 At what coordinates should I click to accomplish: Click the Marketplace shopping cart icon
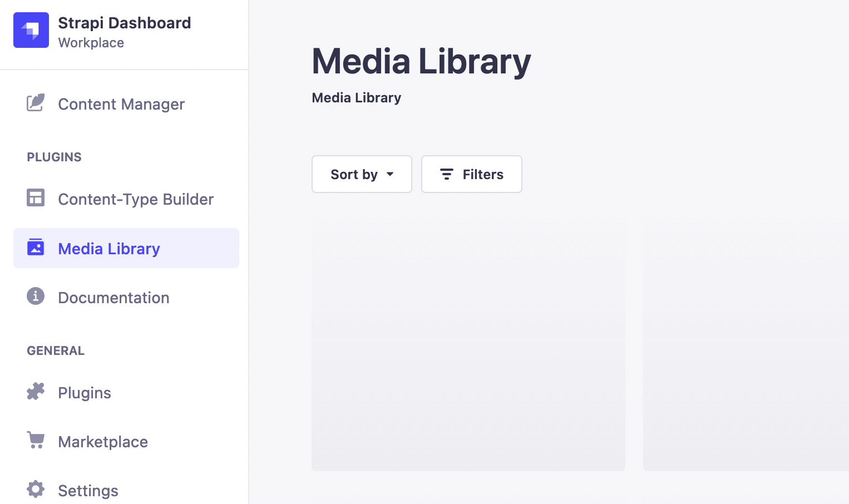pos(36,440)
